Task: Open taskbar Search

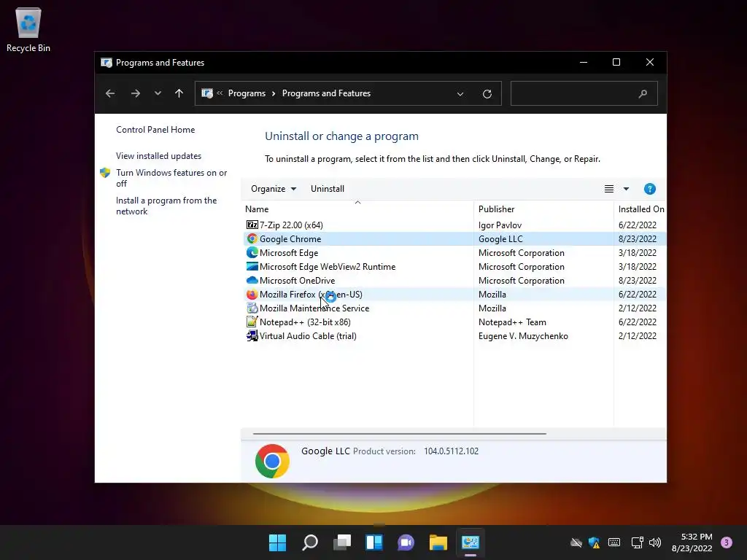Action: [x=309, y=542]
